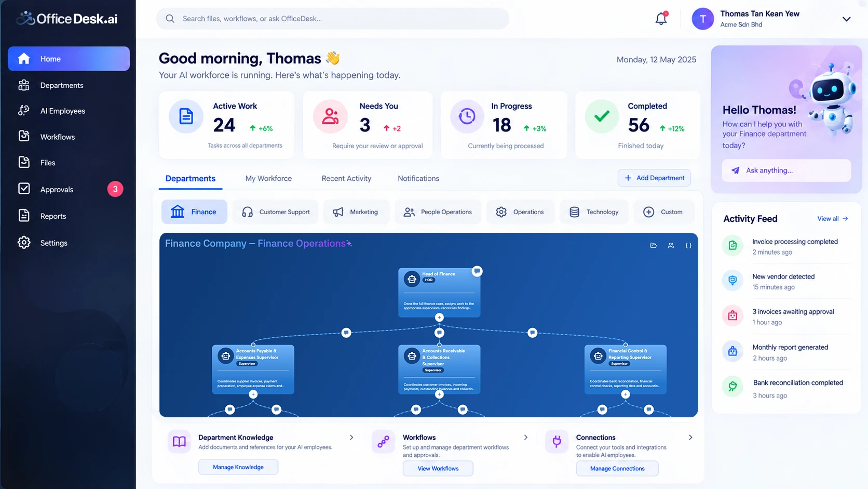Click the Invoice processing completed feed icon
Viewport: 868px width, 489px height.
(733, 245)
